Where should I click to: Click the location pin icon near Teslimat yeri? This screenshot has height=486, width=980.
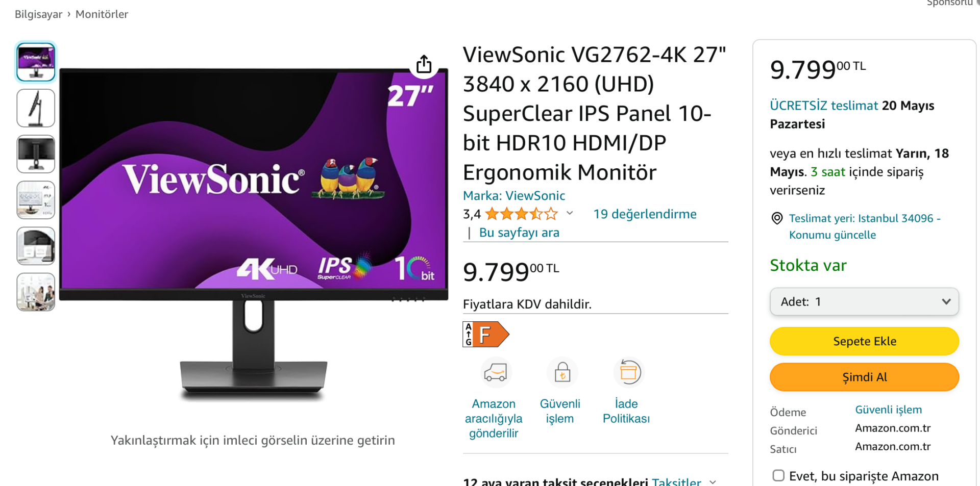coord(777,218)
